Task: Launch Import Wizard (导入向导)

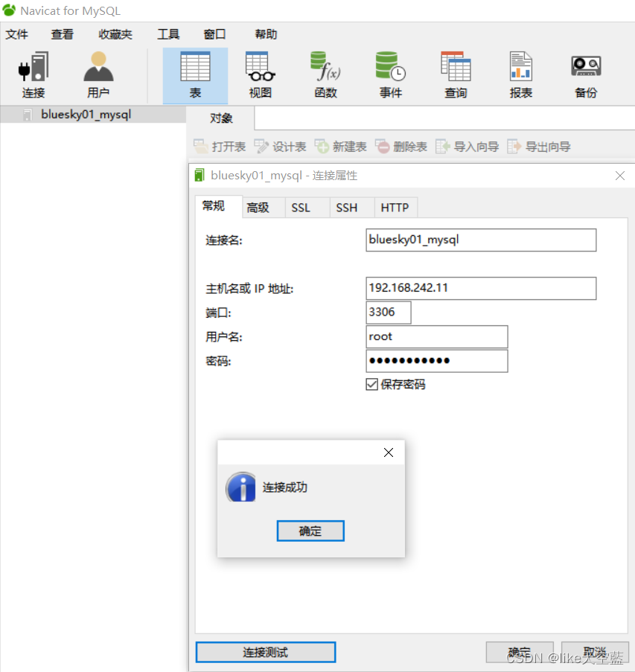Action: [467, 147]
